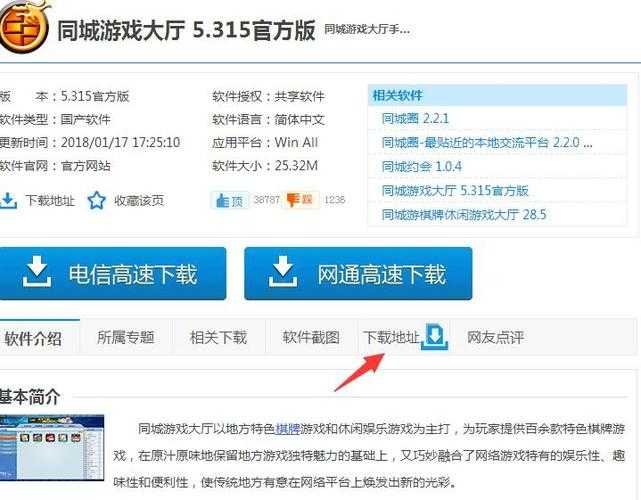The height and width of the screenshot is (500, 641).
Task: Click the 棋牌 hyperlink in description
Action: point(288,429)
